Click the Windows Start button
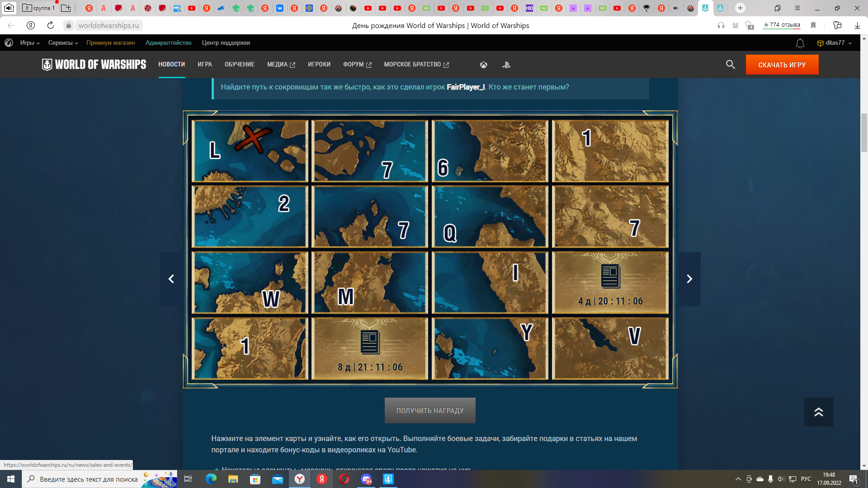The width and height of the screenshot is (868, 488). pos(11,479)
